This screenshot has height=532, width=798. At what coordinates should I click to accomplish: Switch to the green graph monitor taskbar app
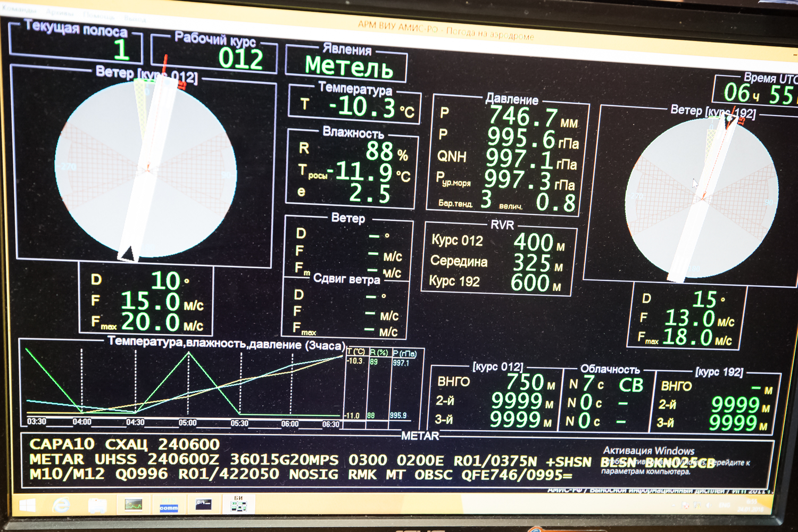click(x=134, y=505)
